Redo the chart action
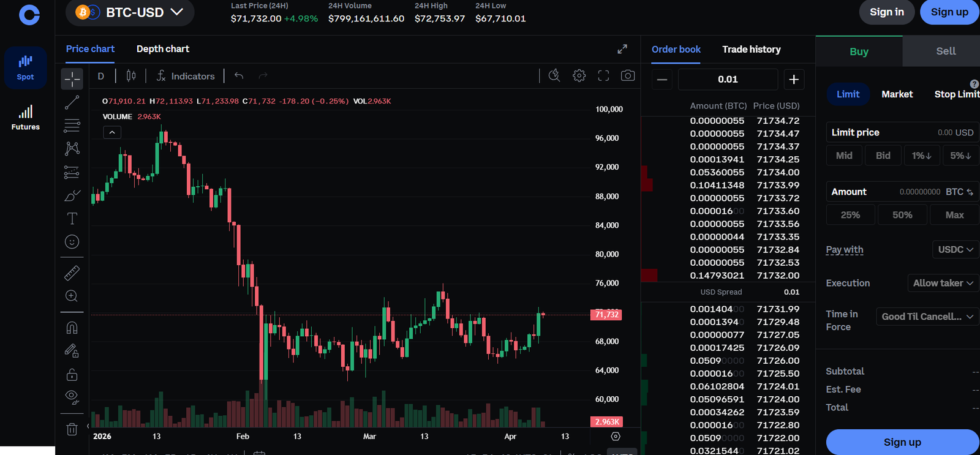This screenshot has width=980, height=455. 263,76
